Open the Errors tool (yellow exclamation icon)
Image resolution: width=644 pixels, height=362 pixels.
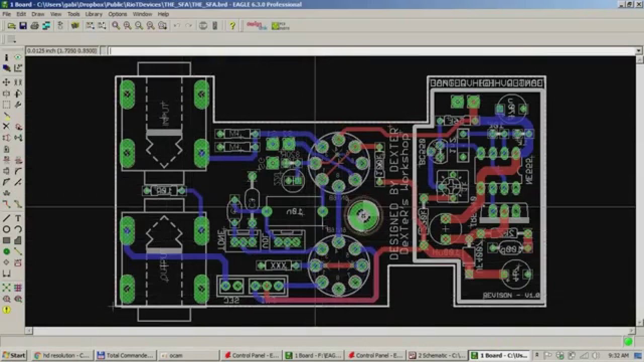tap(7, 310)
